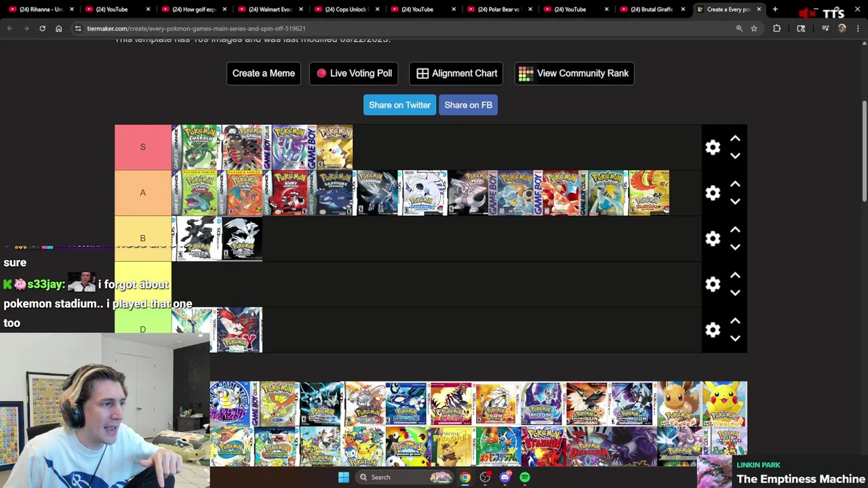This screenshot has height=488, width=868.
Task: Open the browser extensions puzzle icon
Action: [x=776, y=28]
